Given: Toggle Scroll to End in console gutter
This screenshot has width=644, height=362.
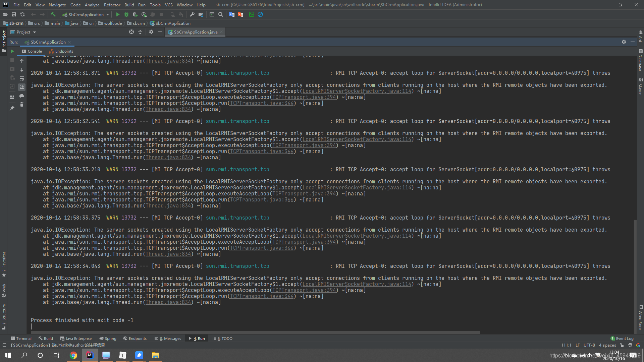Looking at the screenshot, I should tap(22, 87).
